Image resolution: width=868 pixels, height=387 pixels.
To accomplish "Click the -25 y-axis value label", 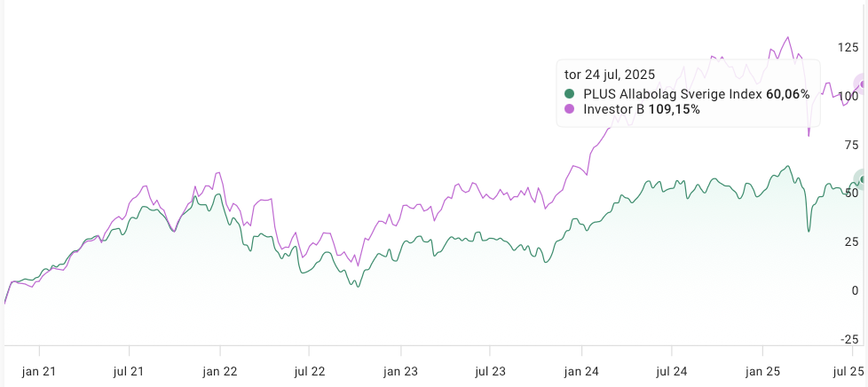I will coord(848,339).
